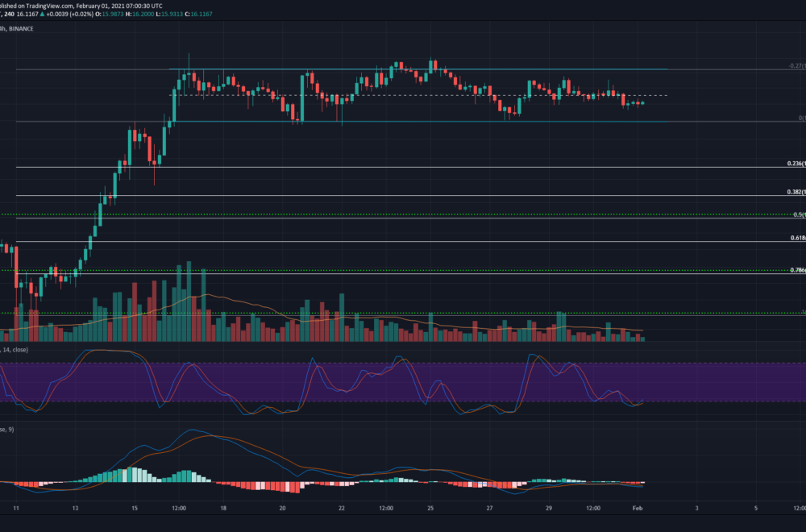Click the date label 25 on time axis
Image resolution: width=806 pixels, height=532 pixels.
[x=430, y=508]
